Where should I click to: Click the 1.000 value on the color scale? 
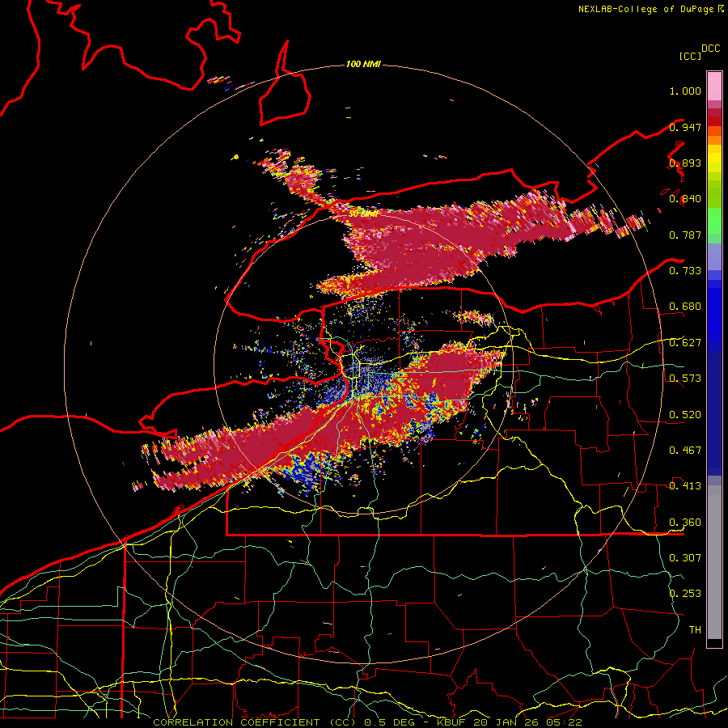685,91
